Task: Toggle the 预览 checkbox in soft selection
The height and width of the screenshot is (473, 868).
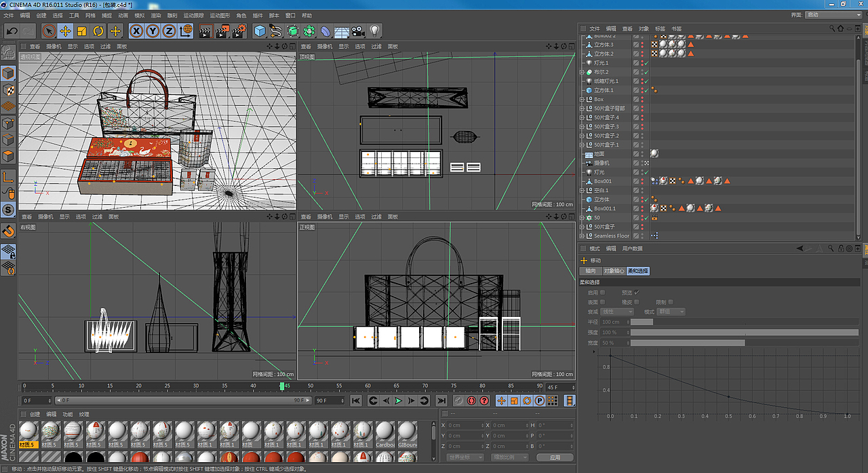Action: (x=637, y=292)
